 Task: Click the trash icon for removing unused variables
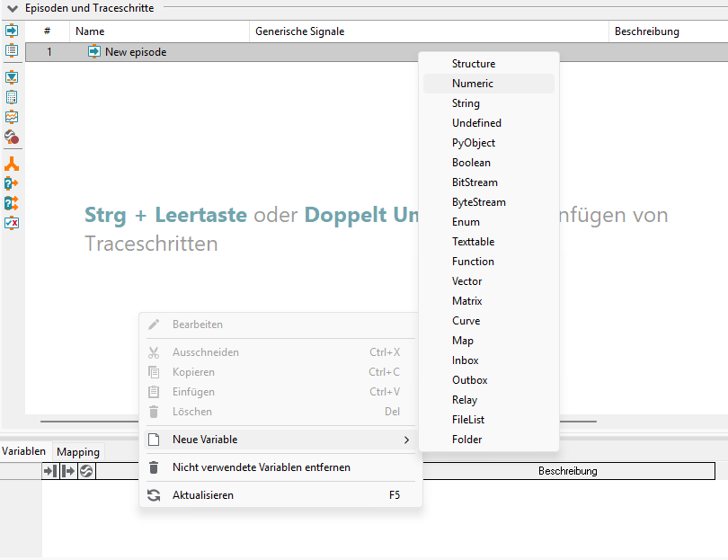[154, 467]
